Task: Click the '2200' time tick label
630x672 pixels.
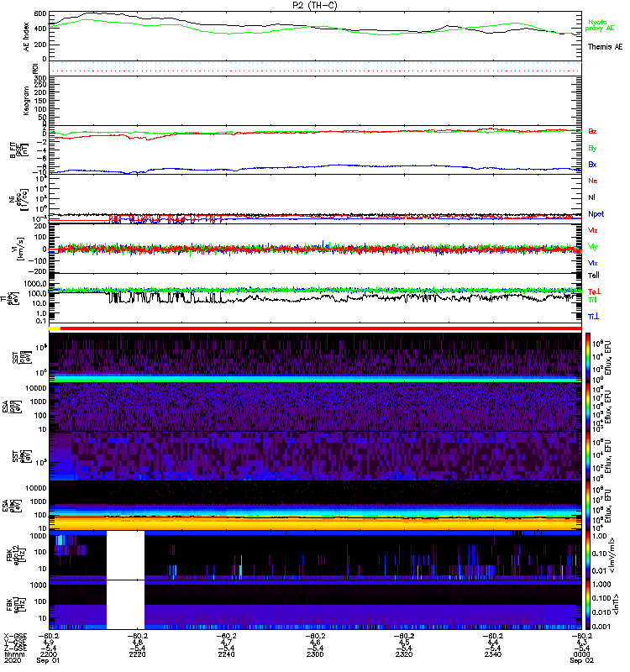Action: [49, 654]
